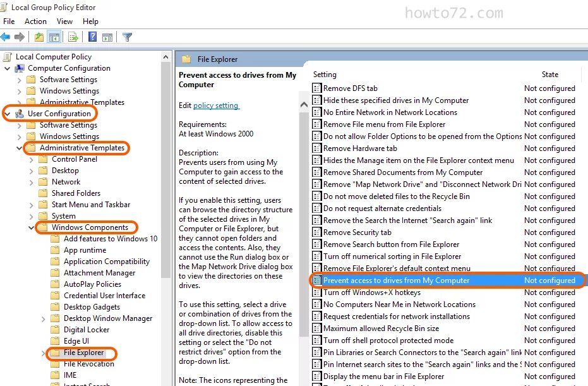588x386 pixels.
Task: Expand the Start Menu and Taskbar node
Action: coord(31,205)
